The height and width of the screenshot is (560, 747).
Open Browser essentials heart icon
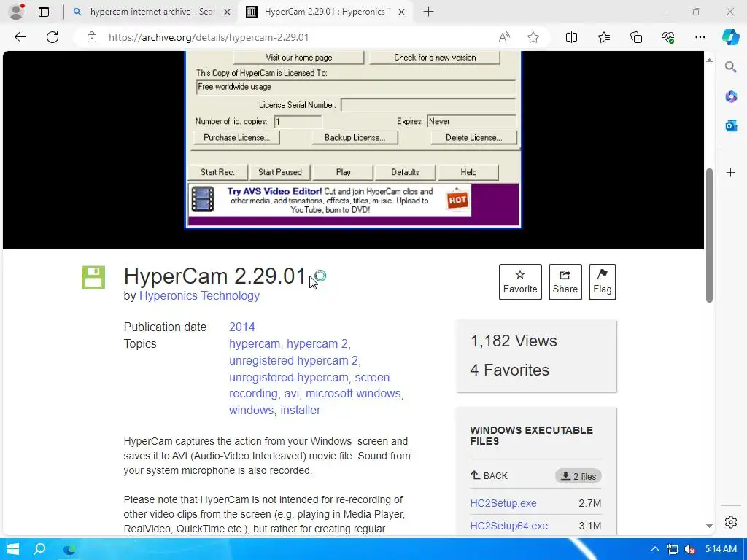(668, 37)
